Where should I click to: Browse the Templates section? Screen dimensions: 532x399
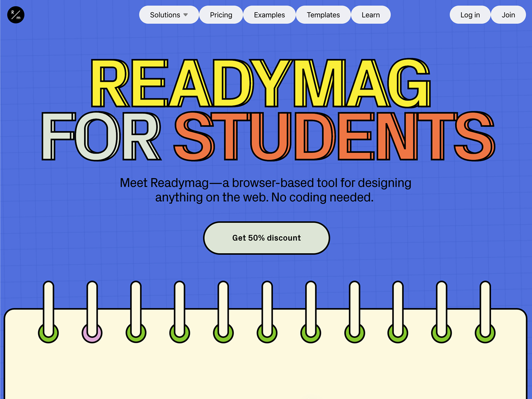pyautogui.click(x=323, y=15)
